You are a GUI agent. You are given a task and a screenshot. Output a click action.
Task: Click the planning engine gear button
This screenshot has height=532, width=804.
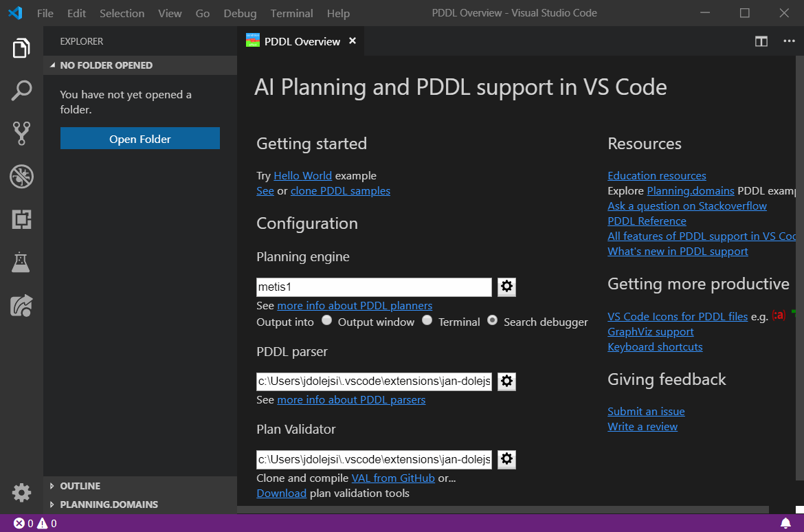(x=506, y=287)
